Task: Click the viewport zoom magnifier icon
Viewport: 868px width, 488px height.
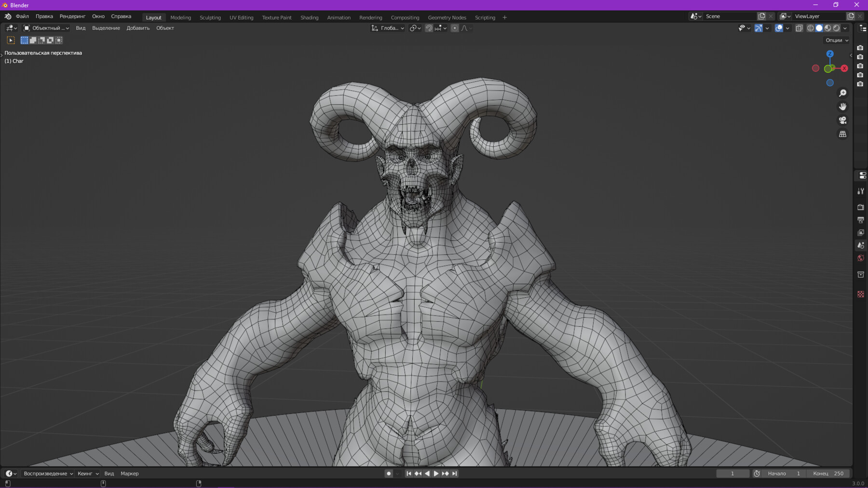Action: [x=842, y=92]
